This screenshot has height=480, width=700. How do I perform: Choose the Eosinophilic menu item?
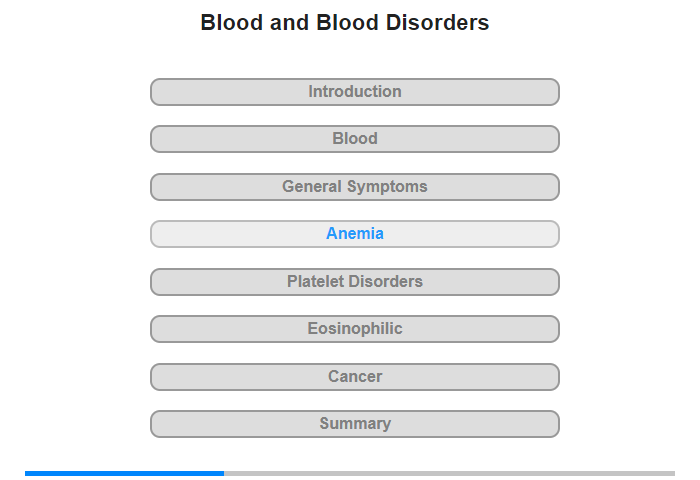pyautogui.click(x=354, y=329)
